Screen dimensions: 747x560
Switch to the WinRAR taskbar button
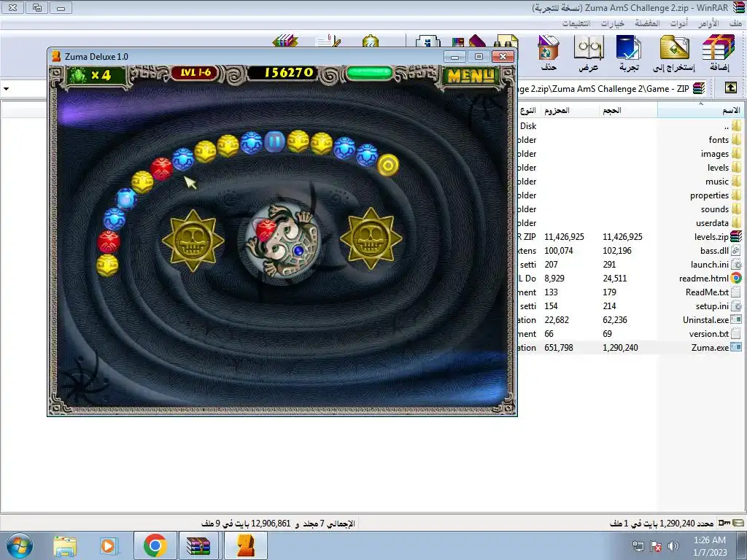pyautogui.click(x=198, y=545)
